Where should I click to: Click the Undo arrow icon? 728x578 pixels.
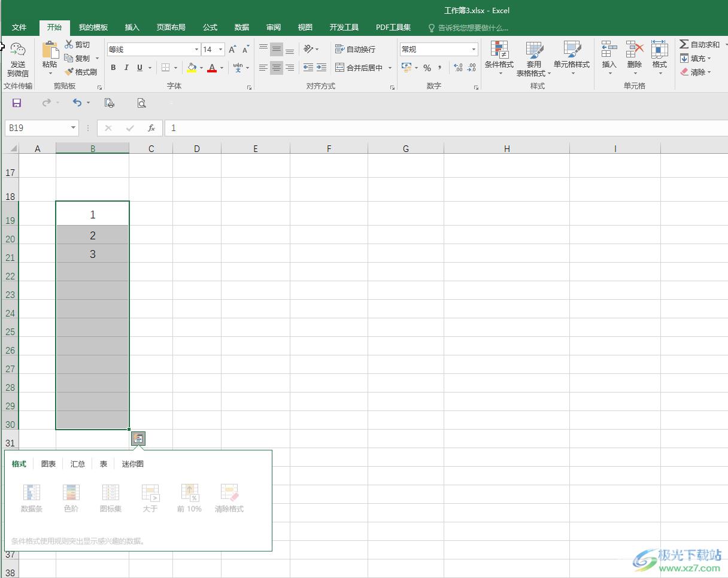coord(77,103)
